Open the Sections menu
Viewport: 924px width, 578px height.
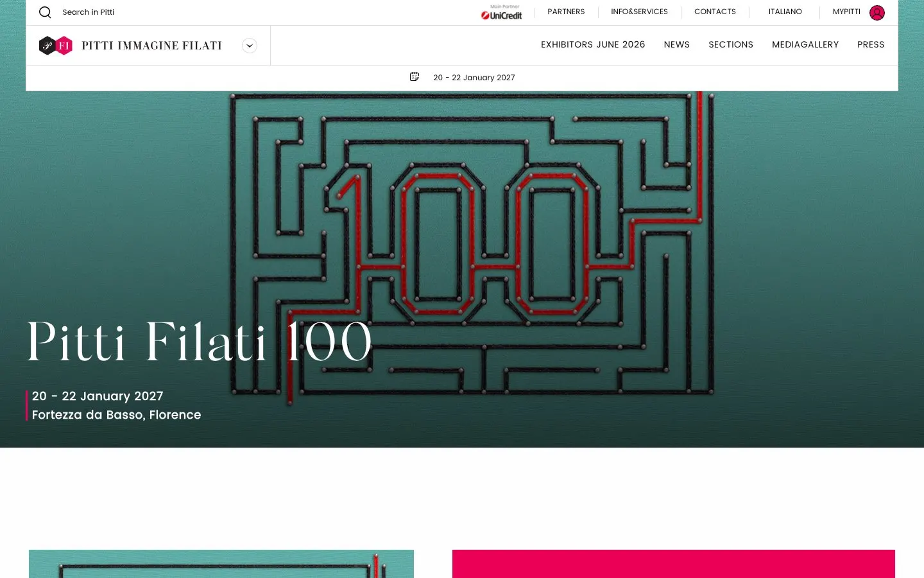pyautogui.click(x=731, y=44)
